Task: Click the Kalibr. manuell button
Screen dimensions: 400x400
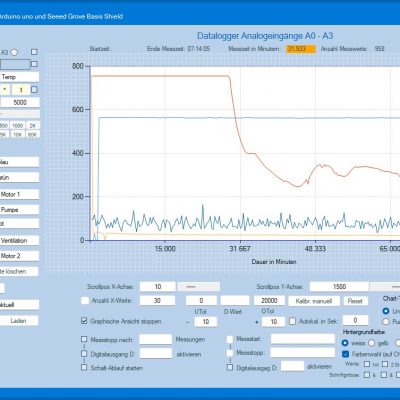Action: (314, 301)
